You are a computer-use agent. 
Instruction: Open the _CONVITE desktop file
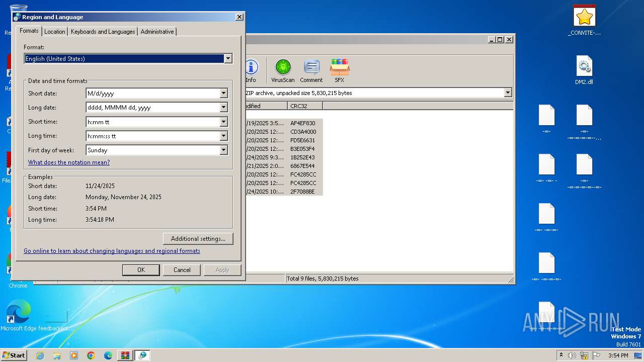click(x=584, y=21)
